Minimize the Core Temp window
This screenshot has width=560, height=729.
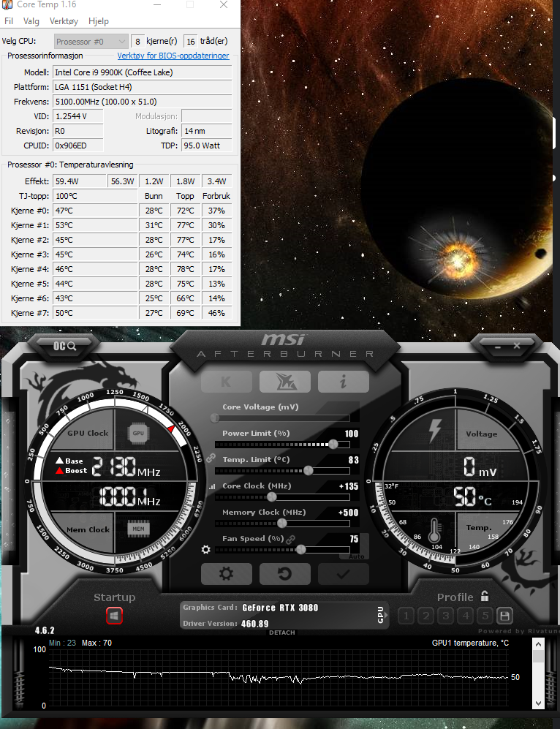click(x=157, y=4)
